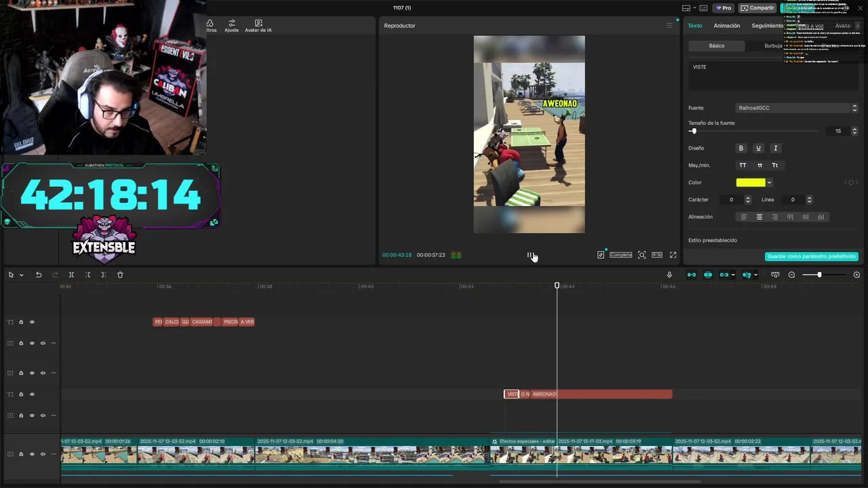Click Guardar como parámetro predefinido
The width and height of the screenshot is (868, 488).
(x=811, y=256)
